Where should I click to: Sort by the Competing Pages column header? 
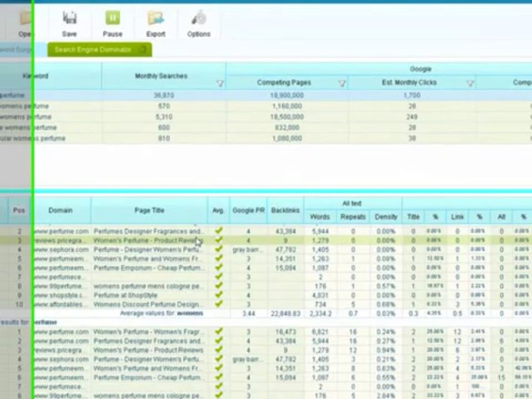284,83
